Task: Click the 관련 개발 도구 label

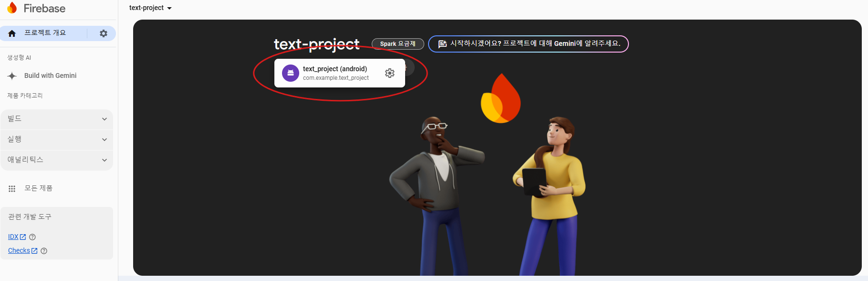Action: [x=30, y=217]
